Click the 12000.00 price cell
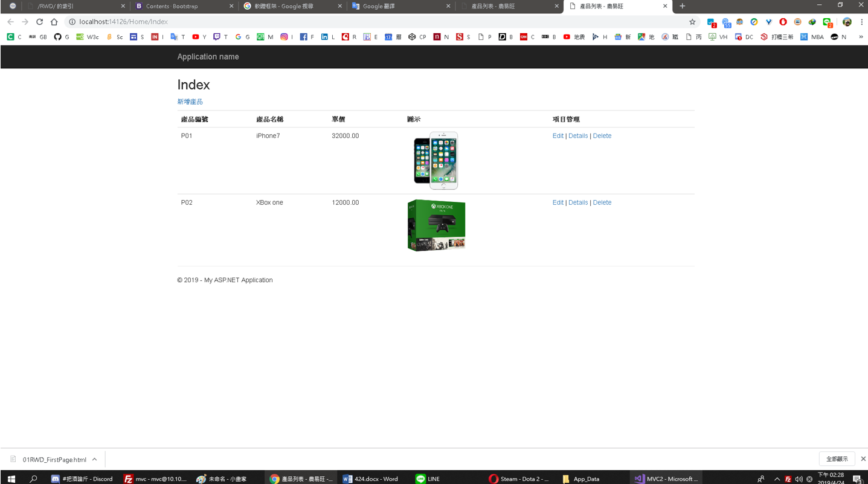Viewport: 868px width, 484px height. click(345, 202)
